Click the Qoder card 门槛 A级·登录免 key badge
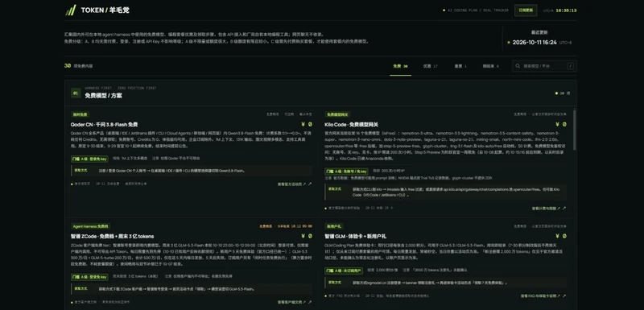Image resolution: width=644 pixels, height=310 pixels. point(89,159)
